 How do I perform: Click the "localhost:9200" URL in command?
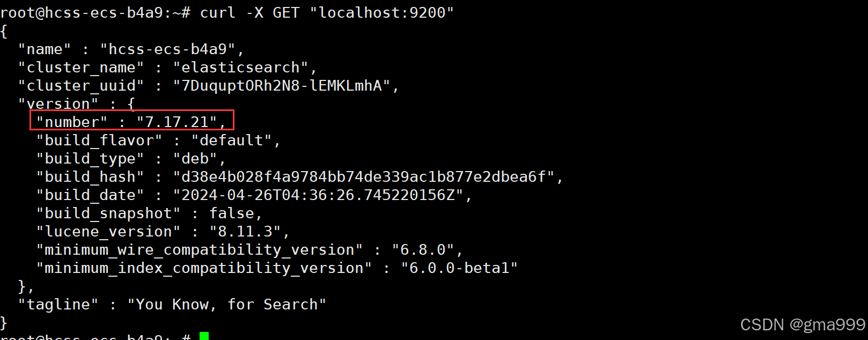pyautogui.click(x=381, y=12)
